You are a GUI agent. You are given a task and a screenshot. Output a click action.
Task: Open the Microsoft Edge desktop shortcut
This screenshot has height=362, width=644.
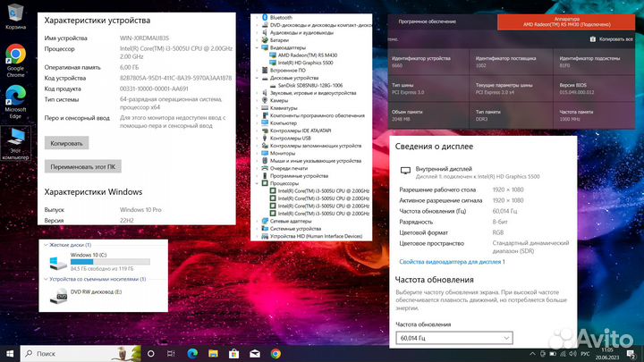(15, 101)
